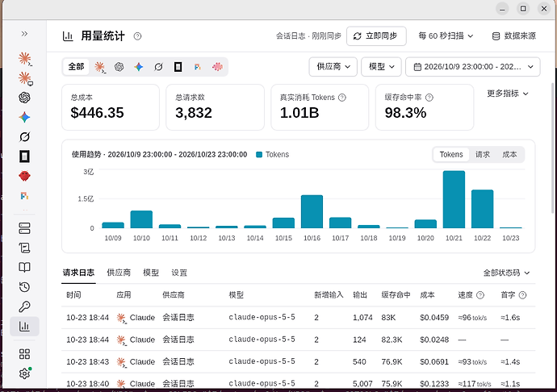Open the 每 60 秒扫描 interval dropdown
Image resolution: width=557 pixels, height=392 pixels.
point(446,35)
